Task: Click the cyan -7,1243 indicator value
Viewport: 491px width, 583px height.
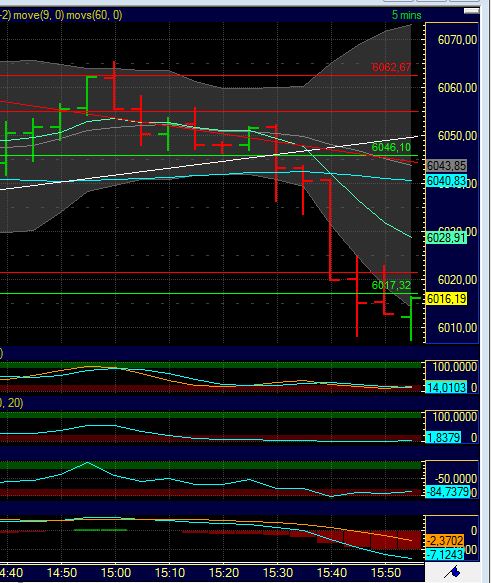Action: pos(445,554)
